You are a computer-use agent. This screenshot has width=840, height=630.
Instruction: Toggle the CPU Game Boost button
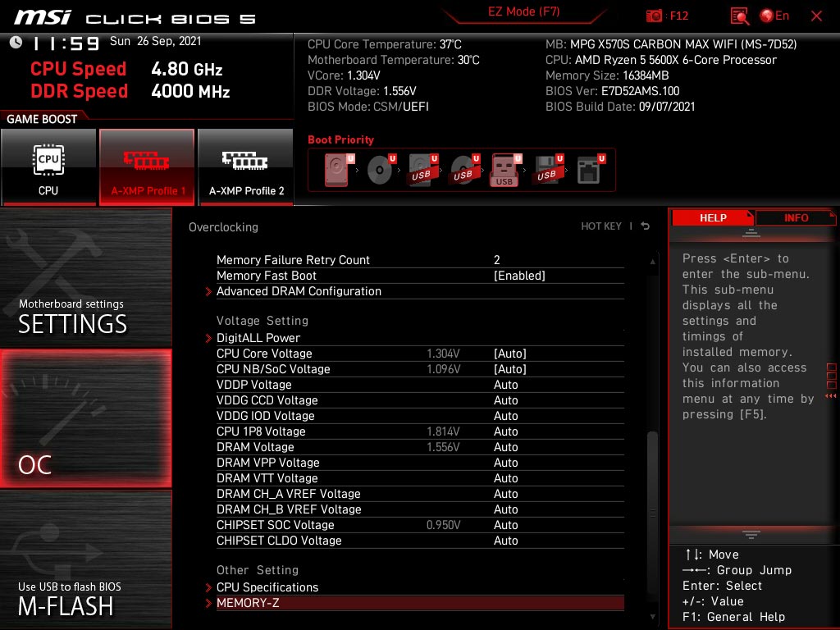click(48, 167)
